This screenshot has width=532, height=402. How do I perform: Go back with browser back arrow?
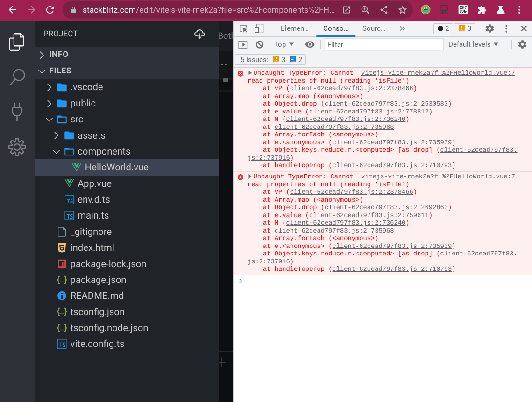(x=13, y=10)
